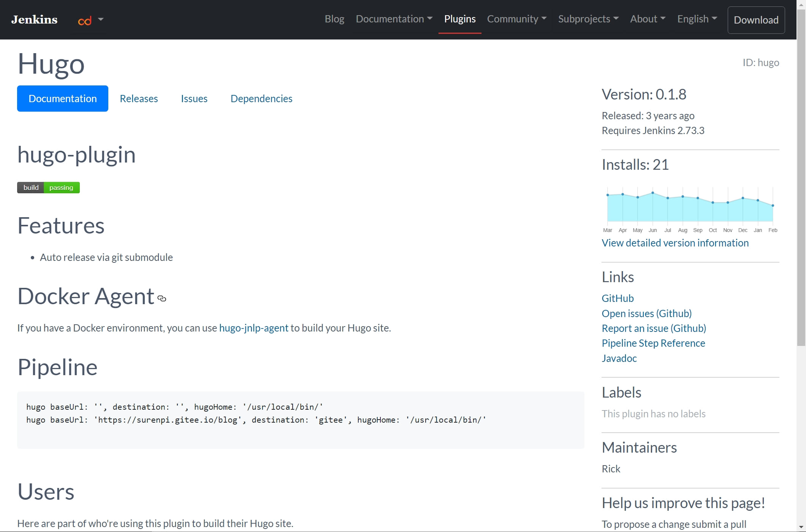Switch to the Releases tab

[x=139, y=99]
